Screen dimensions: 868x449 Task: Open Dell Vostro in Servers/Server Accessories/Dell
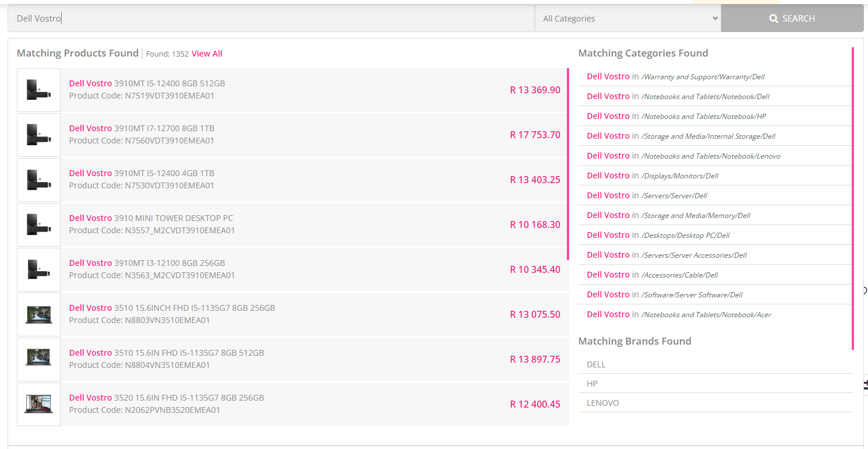pyautogui.click(x=666, y=255)
